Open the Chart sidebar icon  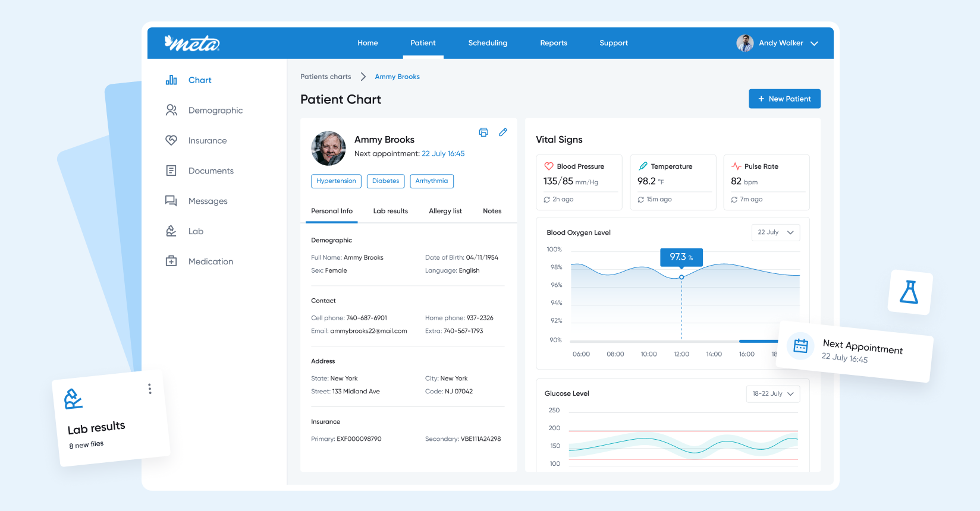click(x=171, y=80)
